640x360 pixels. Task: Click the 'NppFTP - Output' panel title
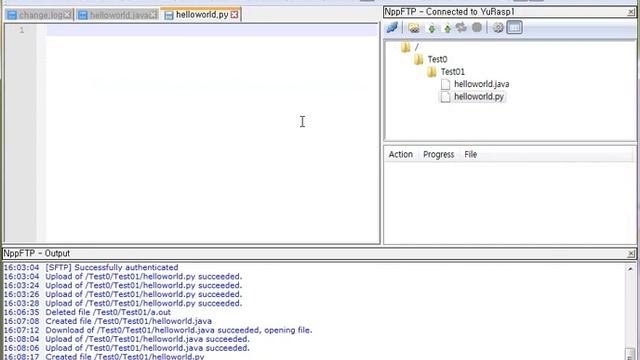click(37, 253)
